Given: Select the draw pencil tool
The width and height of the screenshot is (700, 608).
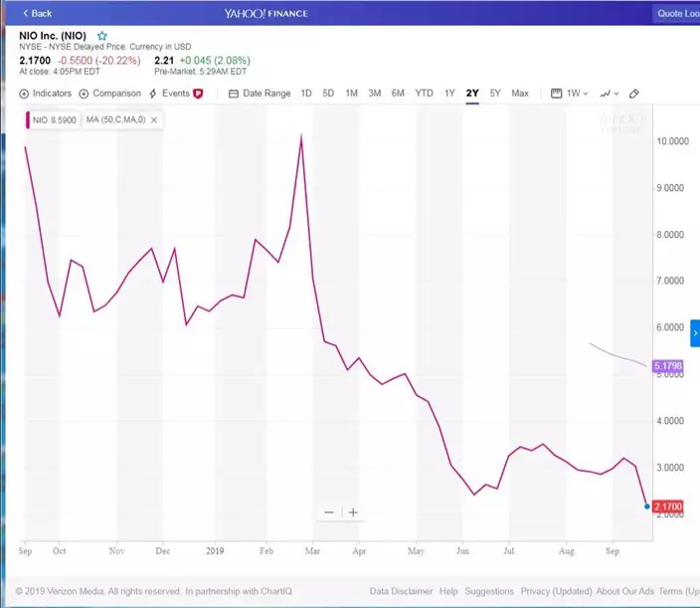Looking at the screenshot, I should [634, 93].
